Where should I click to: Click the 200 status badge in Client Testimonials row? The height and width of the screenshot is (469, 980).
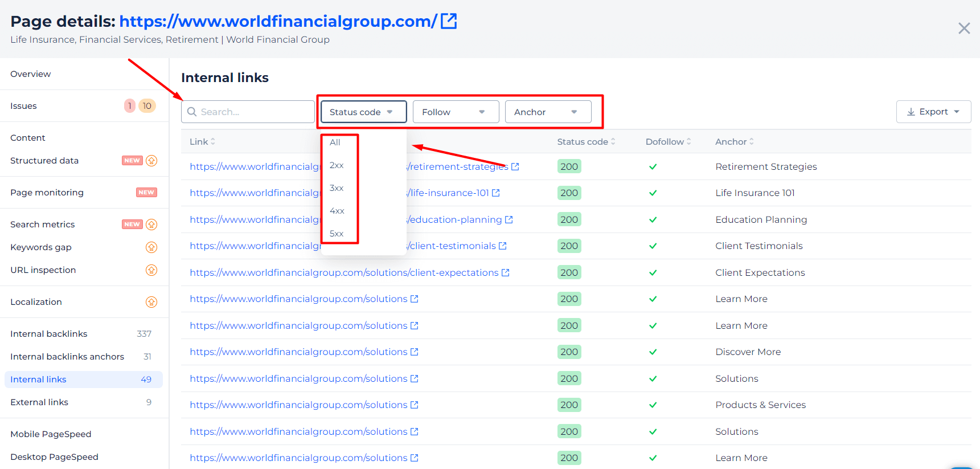point(569,246)
